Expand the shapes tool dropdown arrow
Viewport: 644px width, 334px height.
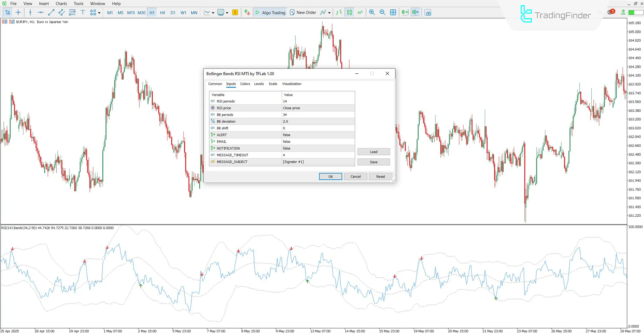pos(99,12)
